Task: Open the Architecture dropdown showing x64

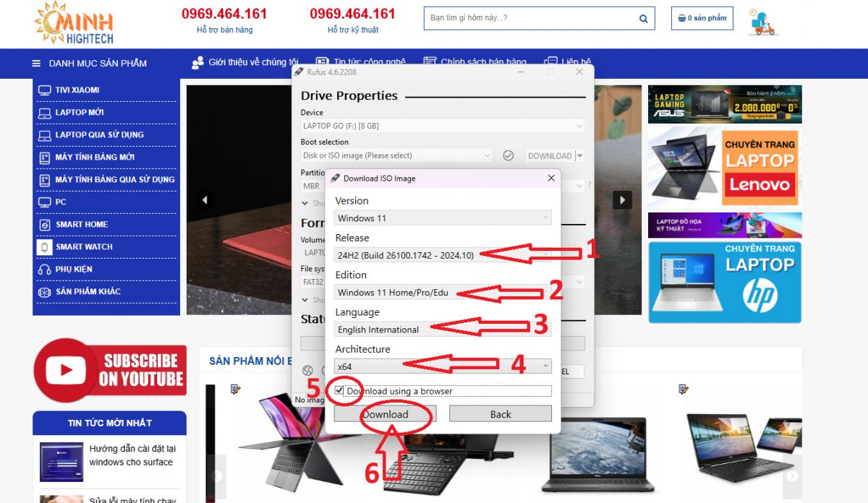Action: pos(443,366)
